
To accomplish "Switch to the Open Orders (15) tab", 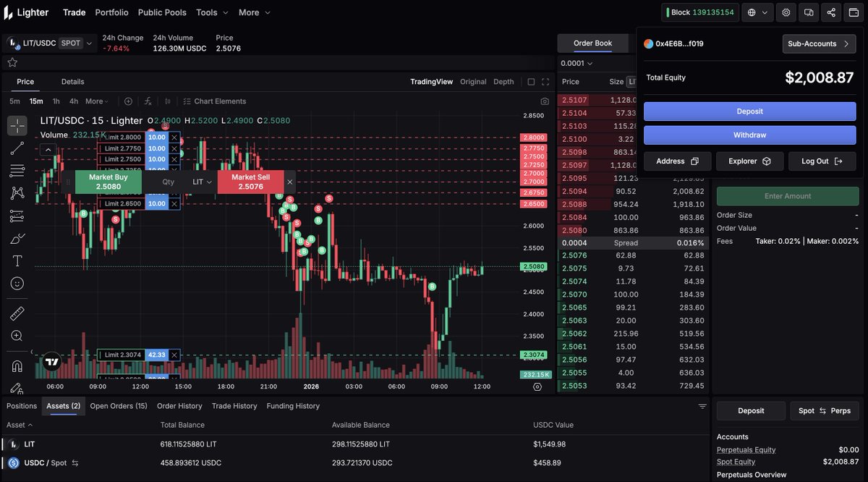I will tap(119, 406).
